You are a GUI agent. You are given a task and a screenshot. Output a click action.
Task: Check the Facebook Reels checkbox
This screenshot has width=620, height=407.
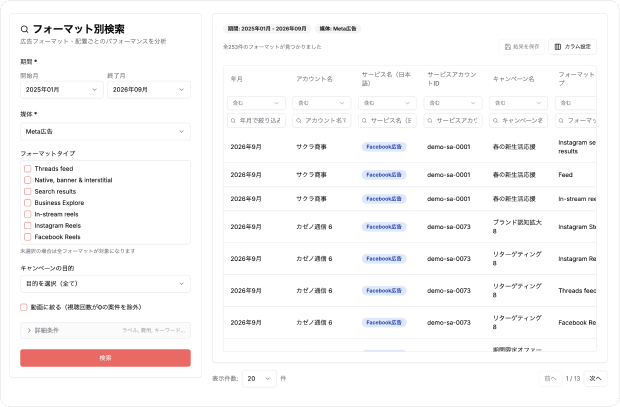[28, 237]
